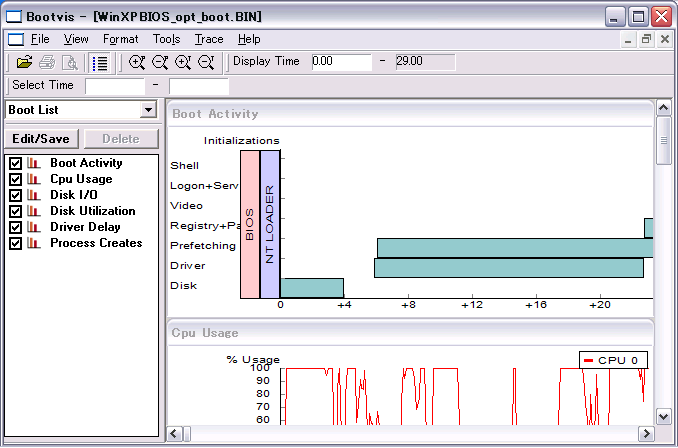Click zoom-out magnifier marked P
678x448 pixels.
(x=160, y=63)
